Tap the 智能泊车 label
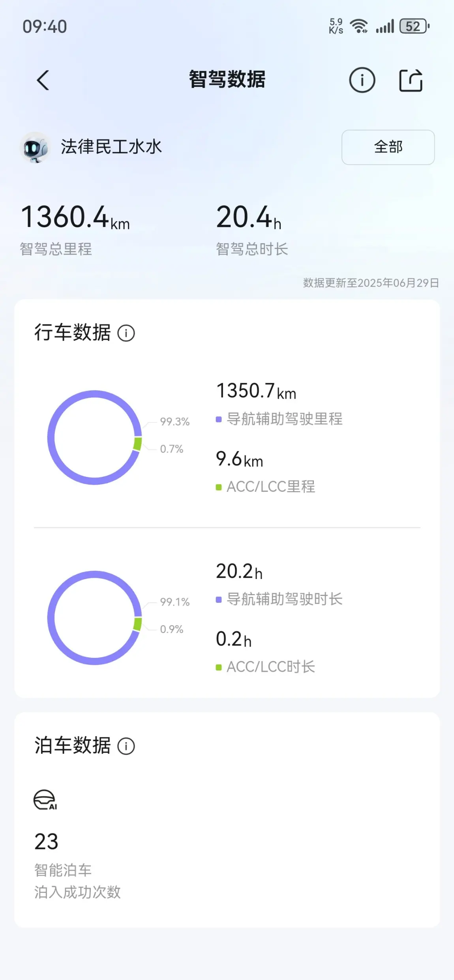The image size is (454, 980). [x=63, y=870]
